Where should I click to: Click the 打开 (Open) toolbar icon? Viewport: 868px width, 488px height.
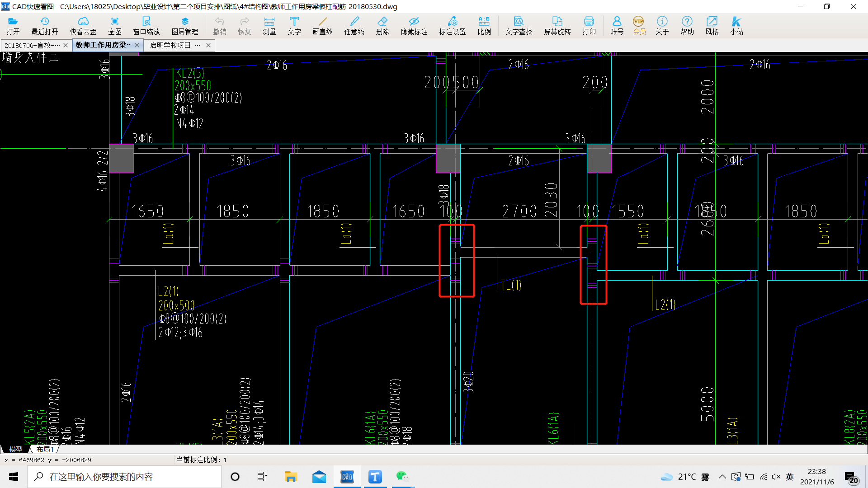pyautogui.click(x=13, y=26)
